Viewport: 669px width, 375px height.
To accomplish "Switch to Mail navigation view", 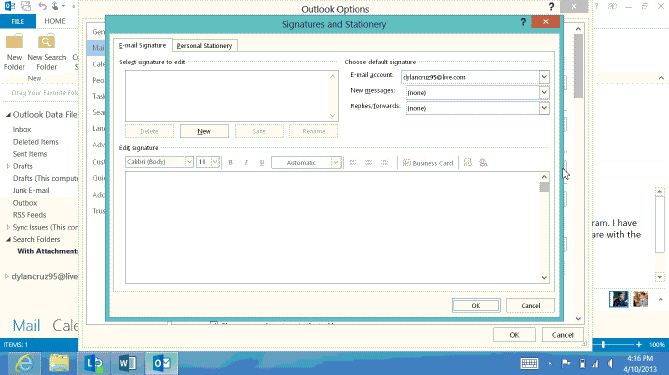I will click(x=26, y=326).
